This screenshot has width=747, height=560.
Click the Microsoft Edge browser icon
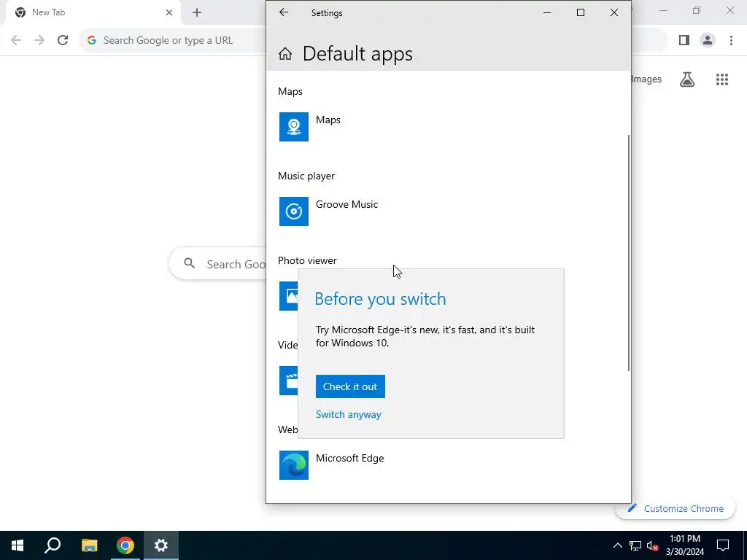click(293, 465)
